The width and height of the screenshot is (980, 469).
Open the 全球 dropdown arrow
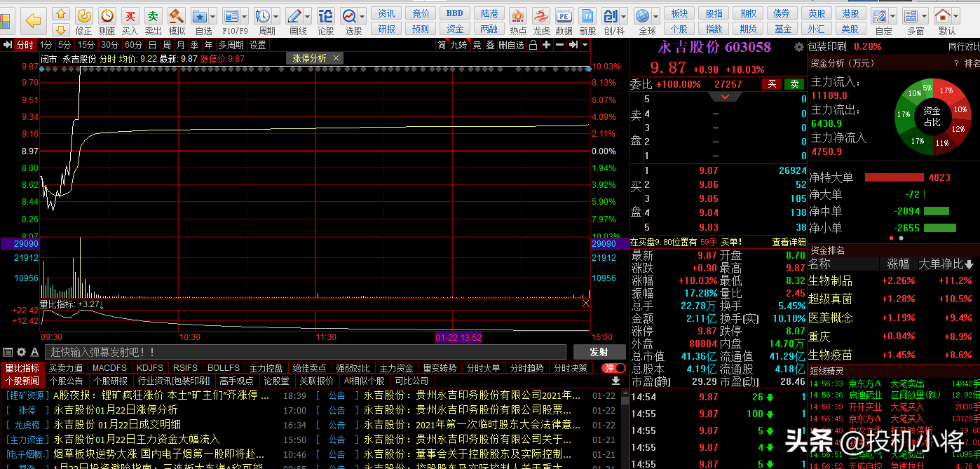click(655, 15)
